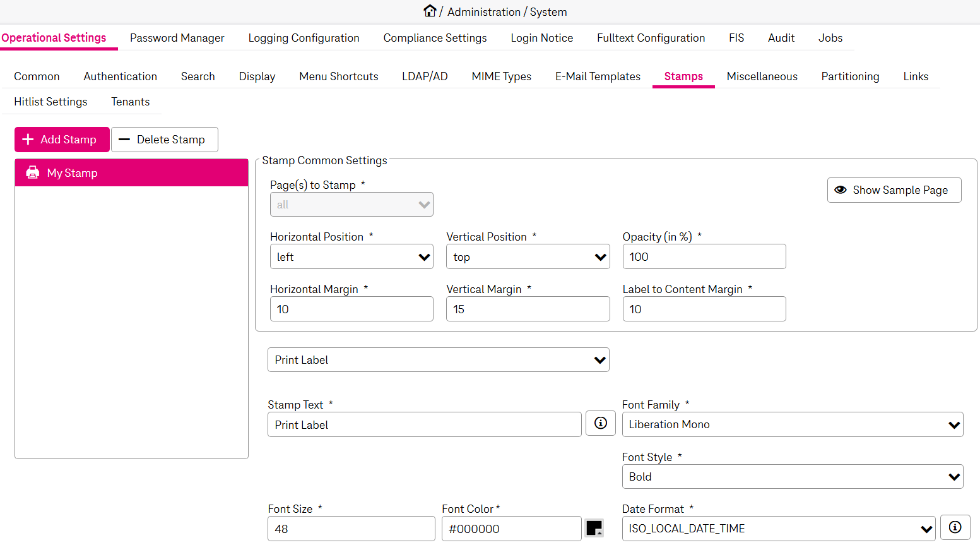The height and width of the screenshot is (545, 980).
Task: Open the font color picker swatch
Action: click(594, 528)
